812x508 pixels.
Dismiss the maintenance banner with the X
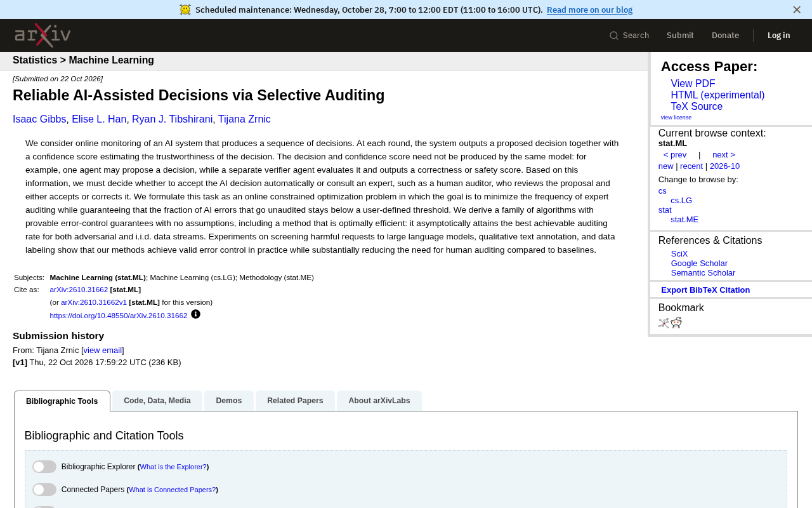click(x=797, y=10)
